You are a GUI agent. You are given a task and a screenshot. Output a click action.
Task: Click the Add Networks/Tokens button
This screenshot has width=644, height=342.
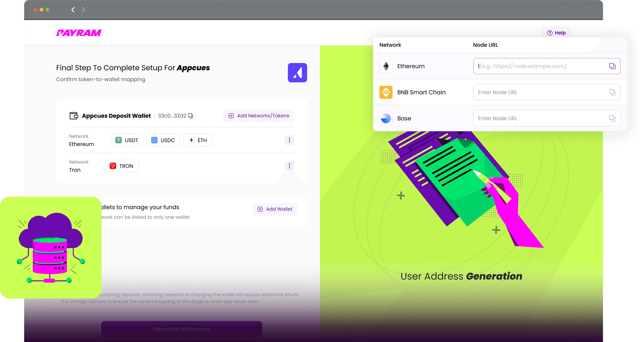(x=259, y=115)
